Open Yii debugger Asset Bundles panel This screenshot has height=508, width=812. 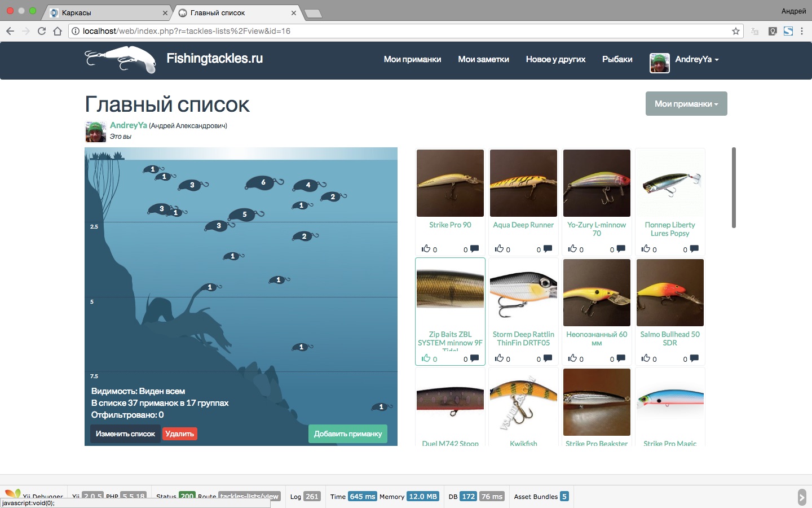tap(541, 497)
